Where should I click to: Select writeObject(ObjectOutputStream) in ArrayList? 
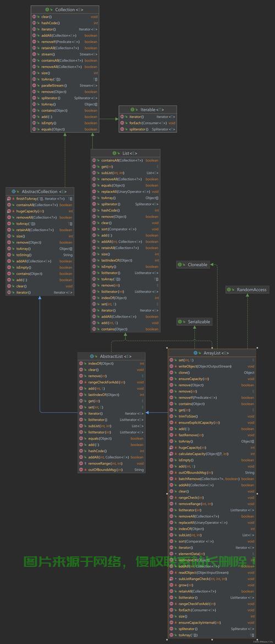pyautogui.click(x=212, y=366)
